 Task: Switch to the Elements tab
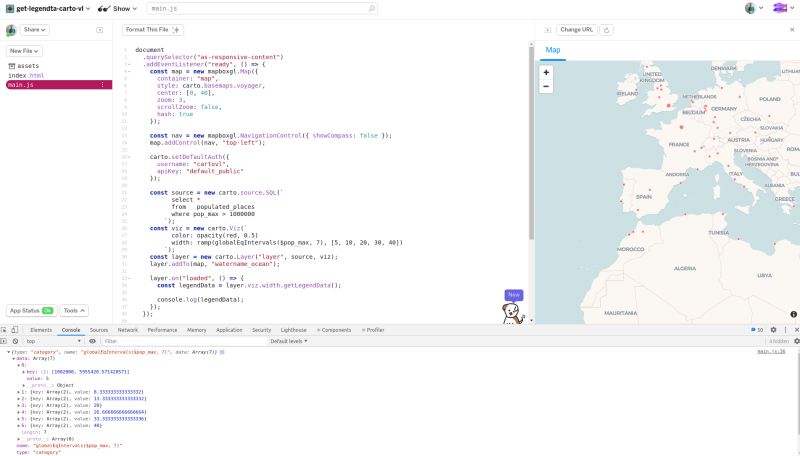(41, 330)
